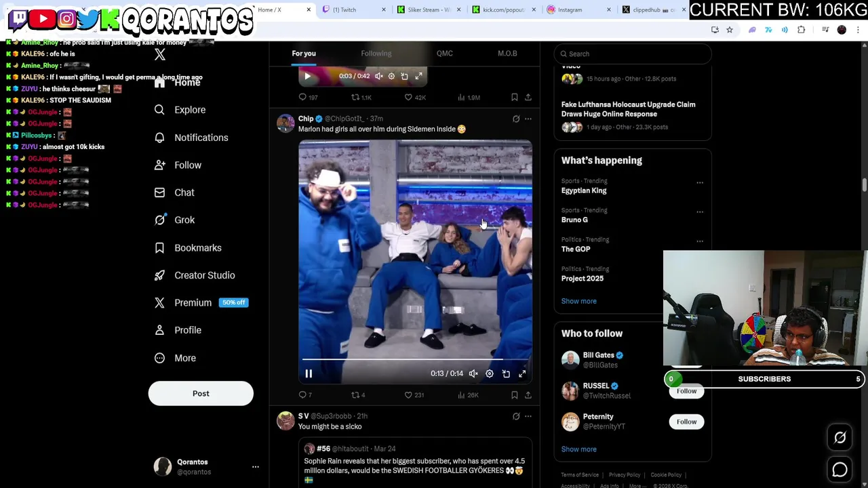Follow Peternity account

686,422
